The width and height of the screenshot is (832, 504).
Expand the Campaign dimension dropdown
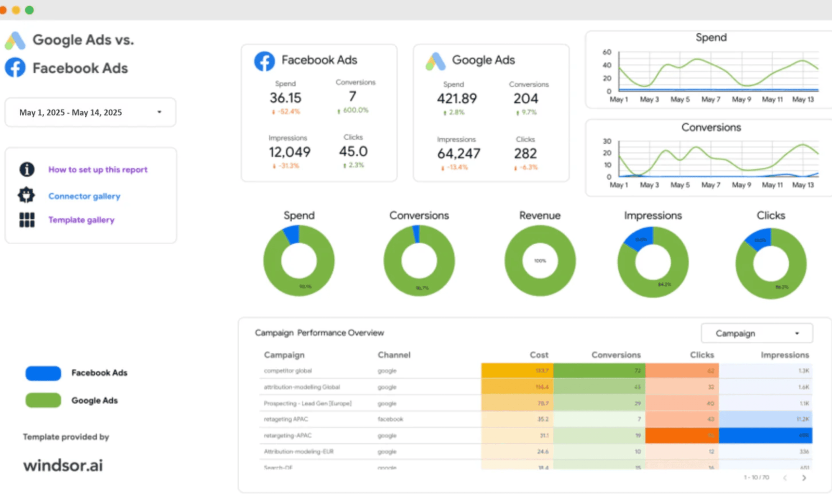tap(757, 334)
